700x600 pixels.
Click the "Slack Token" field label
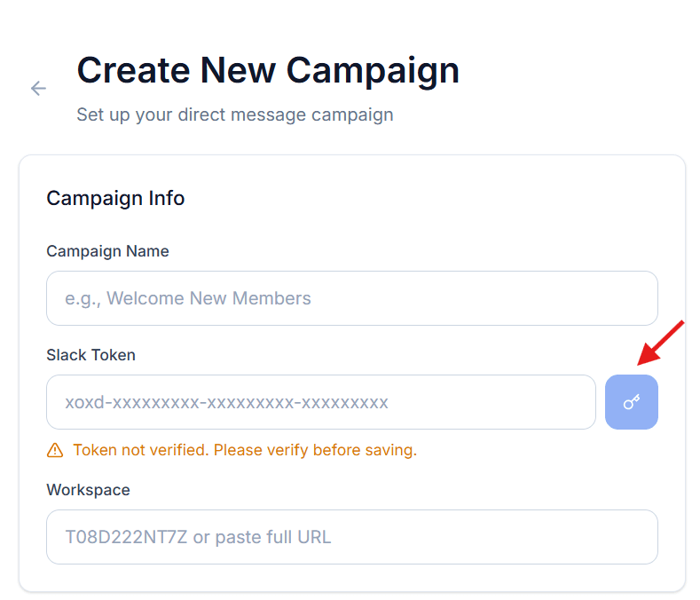click(x=90, y=355)
